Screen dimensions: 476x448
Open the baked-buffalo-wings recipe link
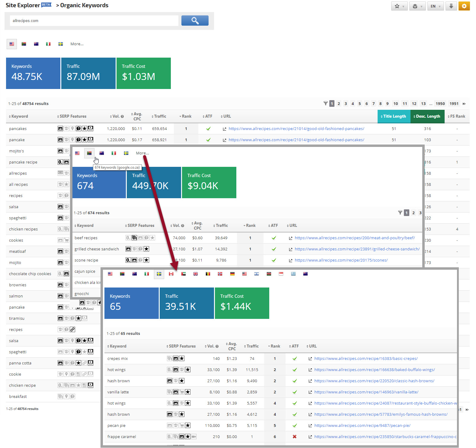[374, 370]
